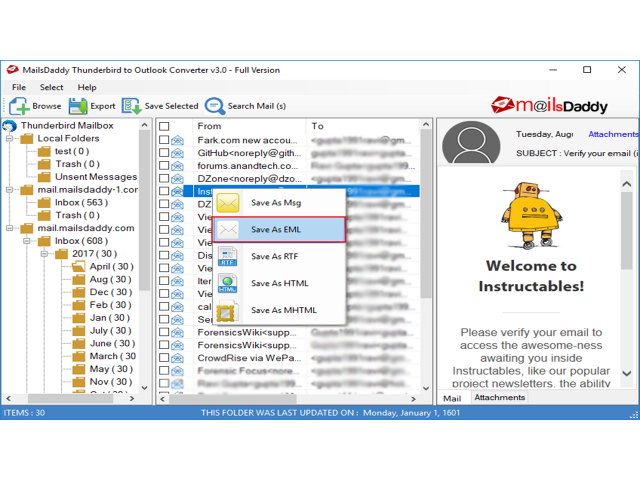This screenshot has height=480, width=640.
Task: Click folder tree scroll-down arrow
Action: coord(144,387)
